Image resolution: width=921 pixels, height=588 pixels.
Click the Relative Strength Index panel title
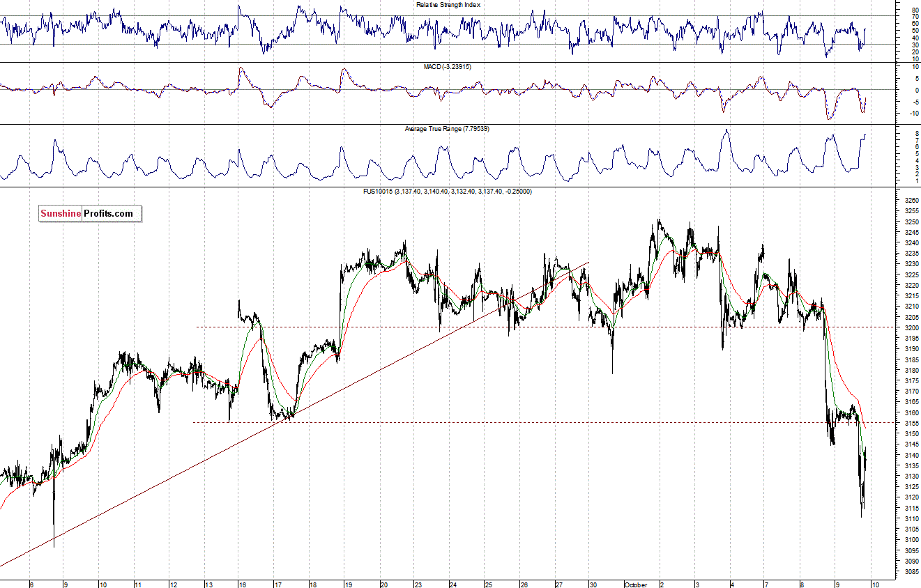pyautogui.click(x=448, y=5)
